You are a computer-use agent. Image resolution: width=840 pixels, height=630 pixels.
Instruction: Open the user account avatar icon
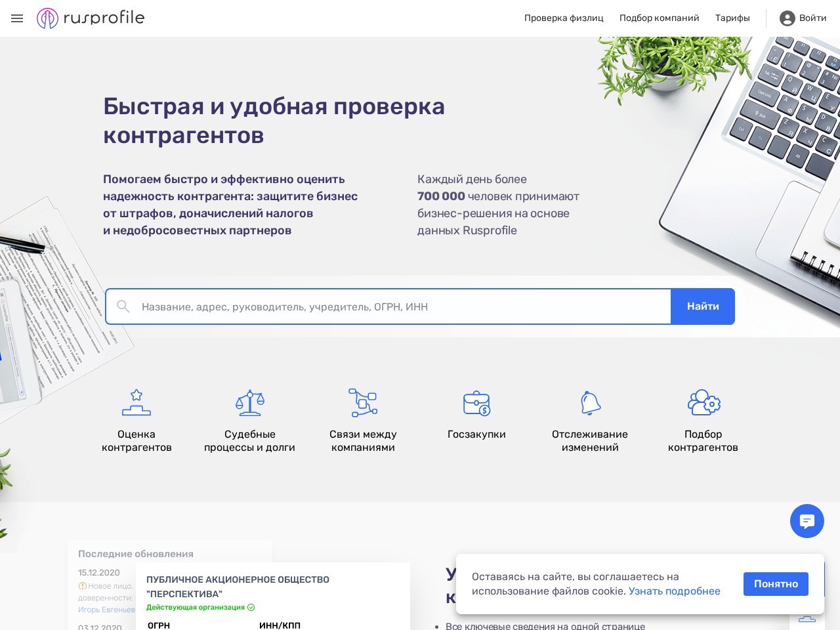pos(787,18)
